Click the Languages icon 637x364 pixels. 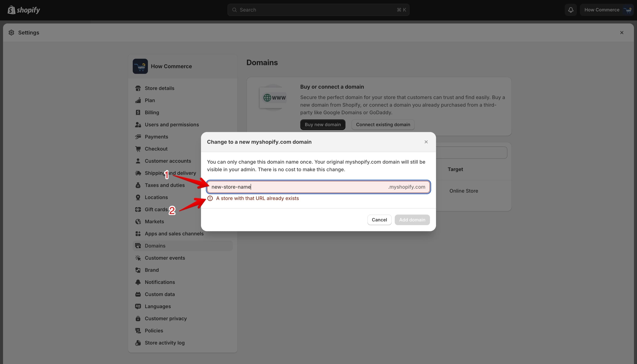tap(138, 307)
